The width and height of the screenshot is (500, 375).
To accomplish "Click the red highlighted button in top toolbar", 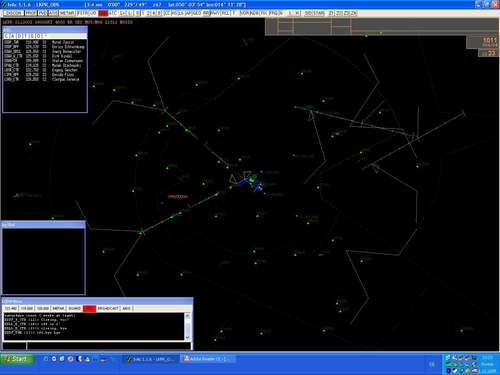I will tap(103, 13).
